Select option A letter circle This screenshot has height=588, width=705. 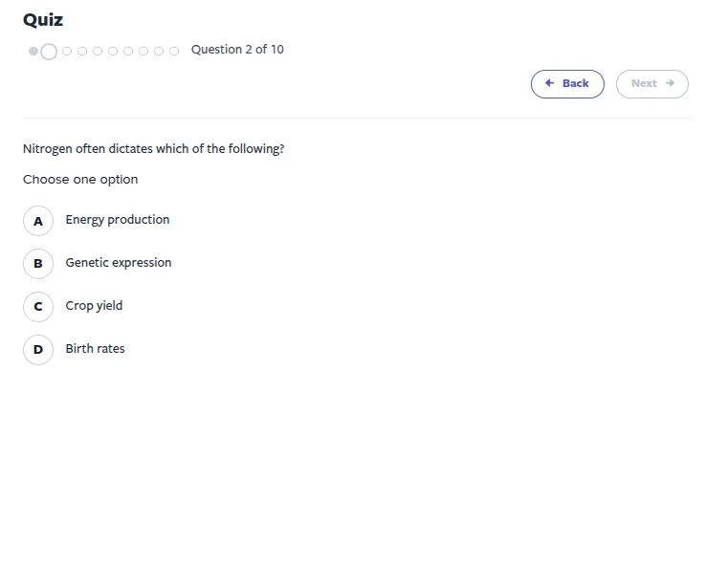click(x=38, y=221)
